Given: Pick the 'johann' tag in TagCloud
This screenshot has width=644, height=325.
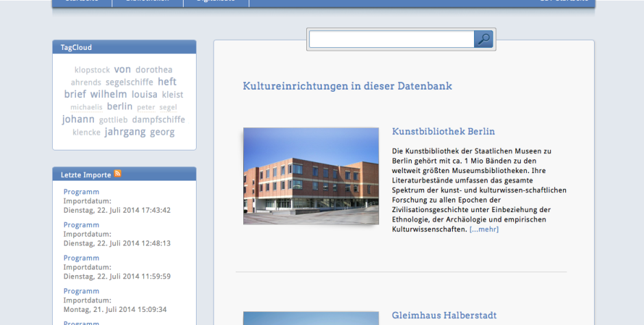Looking at the screenshot, I should pyautogui.click(x=78, y=120).
